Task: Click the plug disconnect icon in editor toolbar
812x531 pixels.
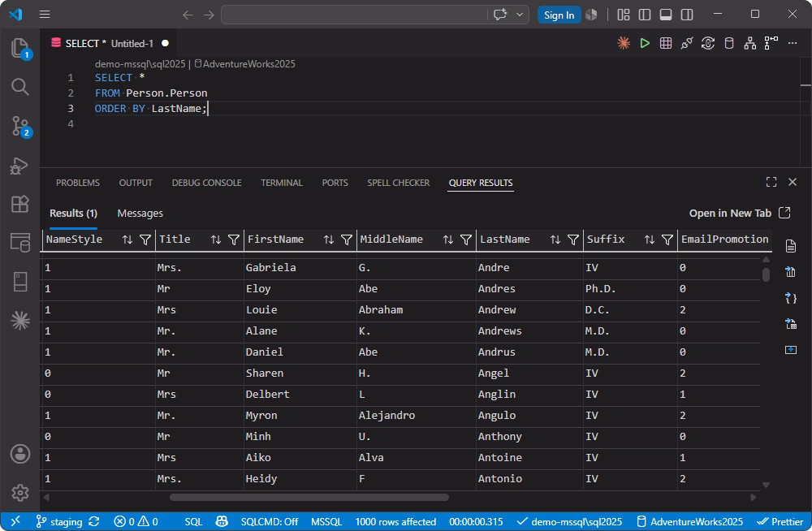Action: coord(687,44)
